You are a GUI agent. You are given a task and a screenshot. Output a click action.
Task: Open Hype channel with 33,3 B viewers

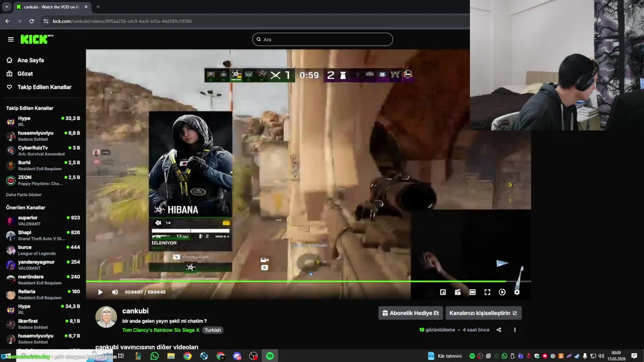(43, 121)
